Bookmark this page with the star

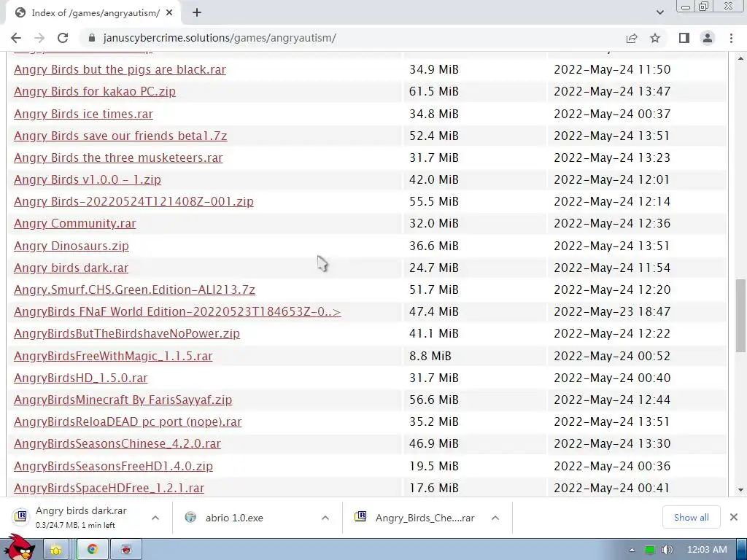655,38
